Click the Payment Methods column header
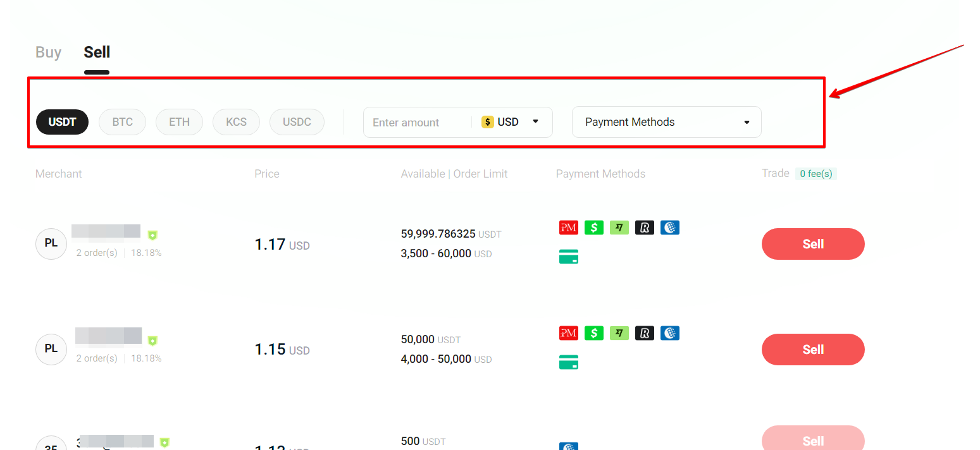Image resolution: width=980 pixels, height=450 pixels. (x=600, y=174)
